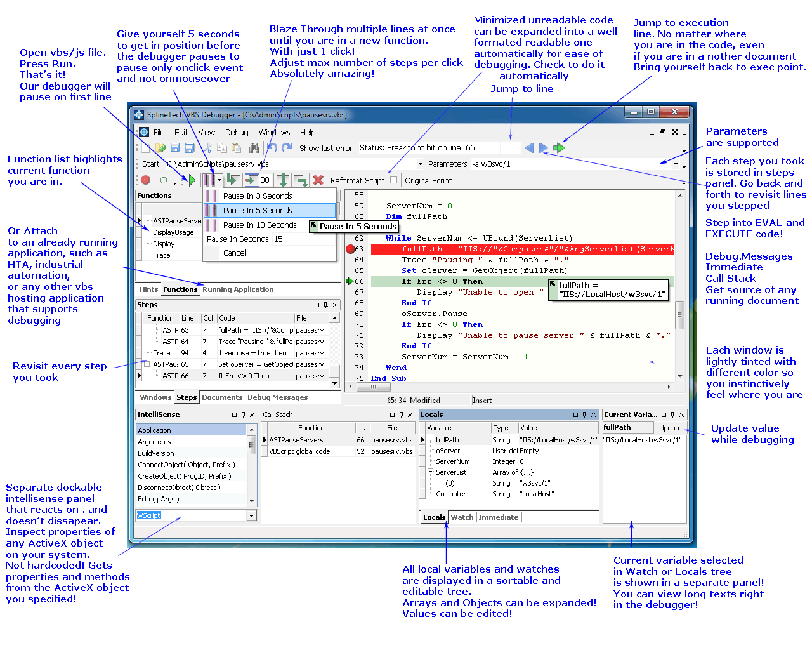Float the Call Stack panel

click(x=392, y=415)
